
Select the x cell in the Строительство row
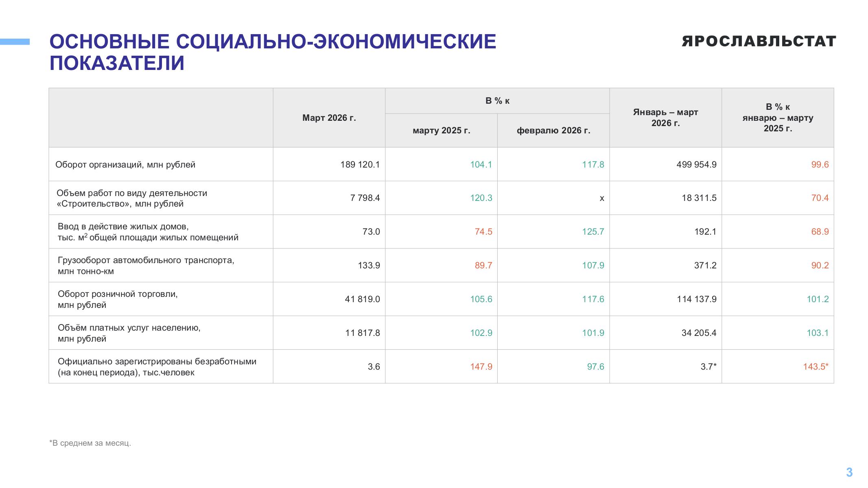[602, 198]
